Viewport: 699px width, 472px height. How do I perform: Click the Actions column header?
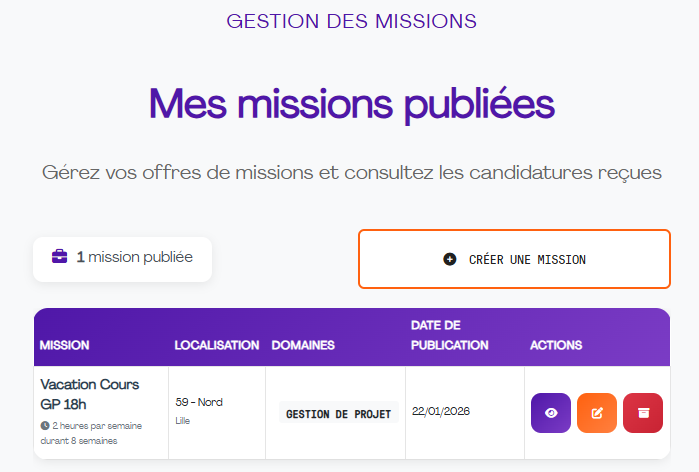(x=556, y=345)
